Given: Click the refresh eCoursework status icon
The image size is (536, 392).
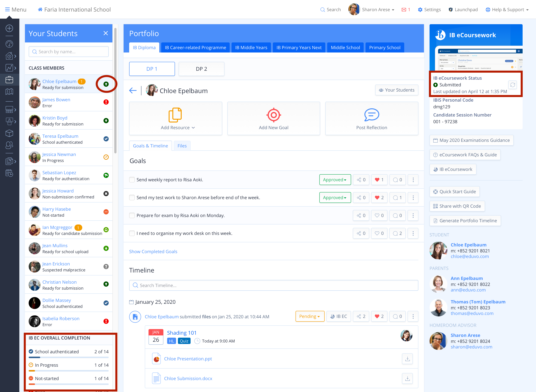Looking at the screenshot, I should (512, 85).
